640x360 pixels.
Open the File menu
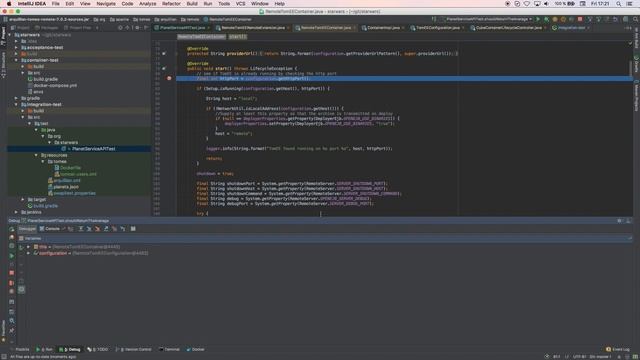[55, 4]
